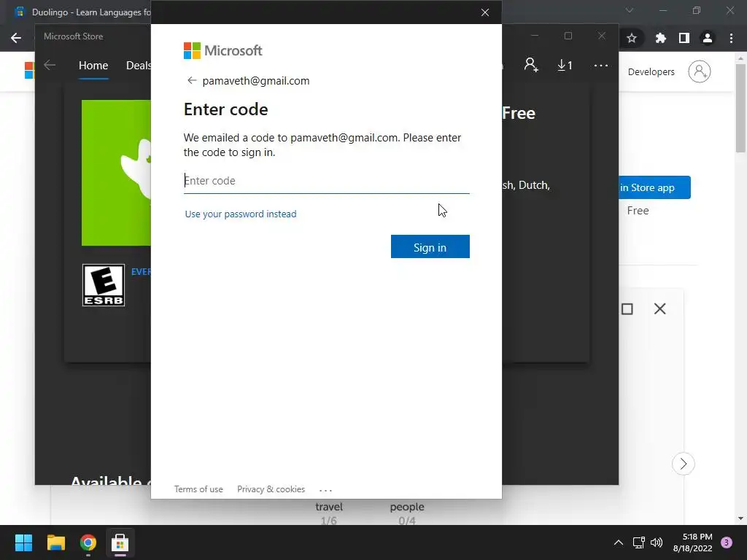Click the Sign in button
Viewport: 747px width, 560px height.
[430, 246]
